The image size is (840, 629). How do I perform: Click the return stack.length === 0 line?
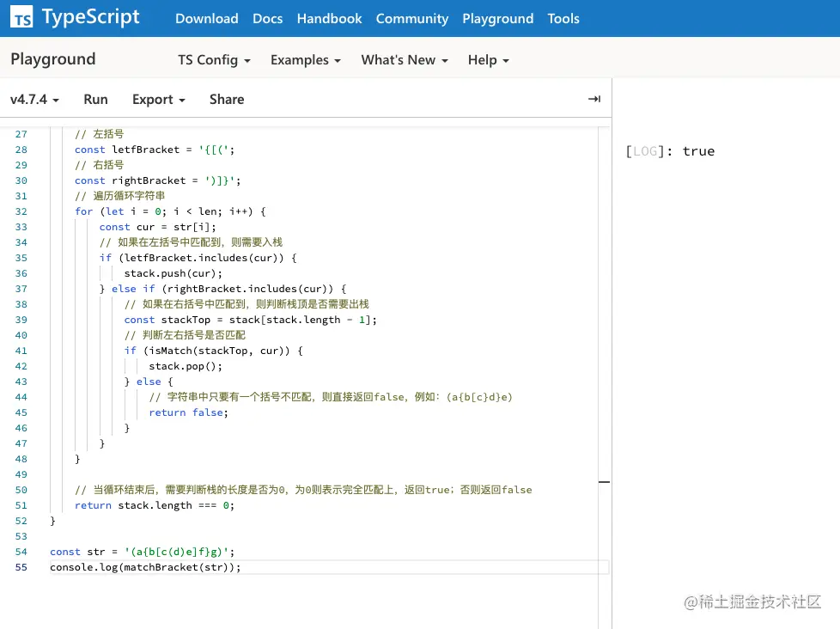point(155,505)
